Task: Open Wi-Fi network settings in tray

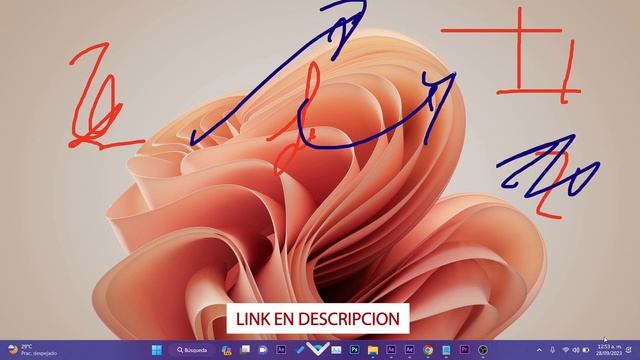Action: pyautogui.click(x=566, y=350)
